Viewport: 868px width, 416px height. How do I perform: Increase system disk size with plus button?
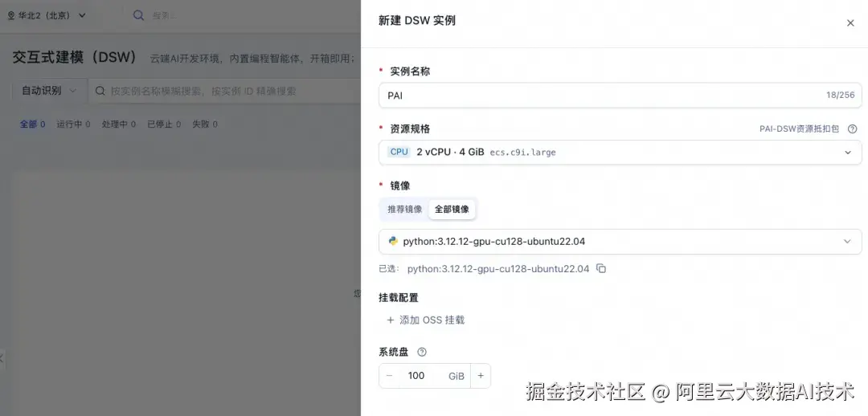click(x=481, y=376)
